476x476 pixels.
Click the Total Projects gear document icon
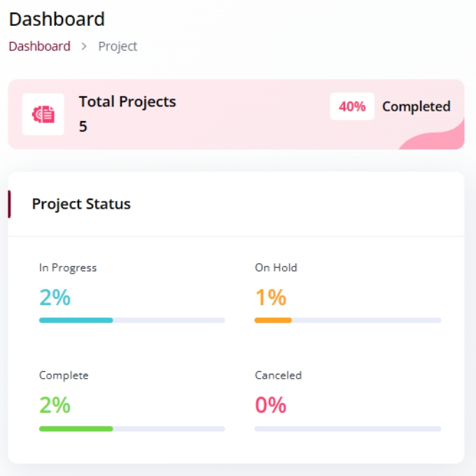click(x=43, y=114)
